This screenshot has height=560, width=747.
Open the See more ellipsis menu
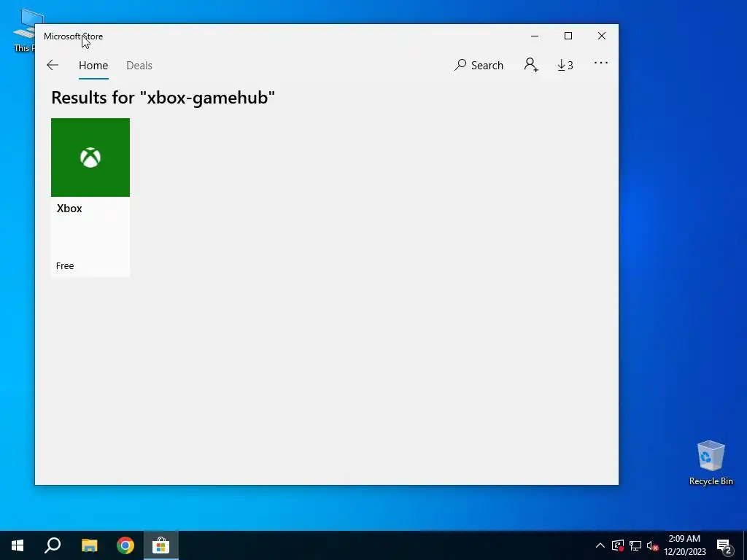(601, 63)
